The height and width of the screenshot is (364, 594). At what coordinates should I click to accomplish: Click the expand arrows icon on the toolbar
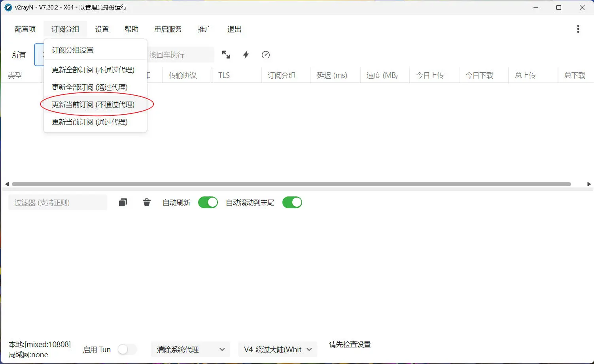pyautogui.click(x=226, y=55)
